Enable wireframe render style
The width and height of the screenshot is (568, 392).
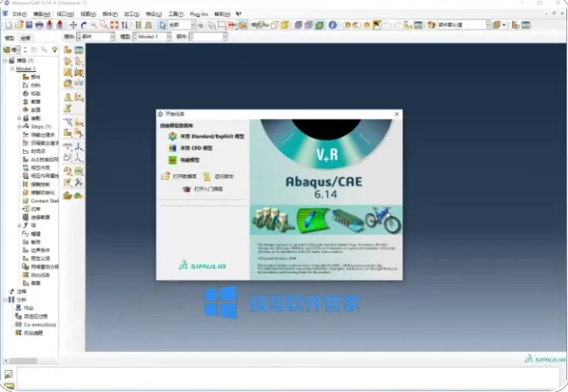point(298,25)
